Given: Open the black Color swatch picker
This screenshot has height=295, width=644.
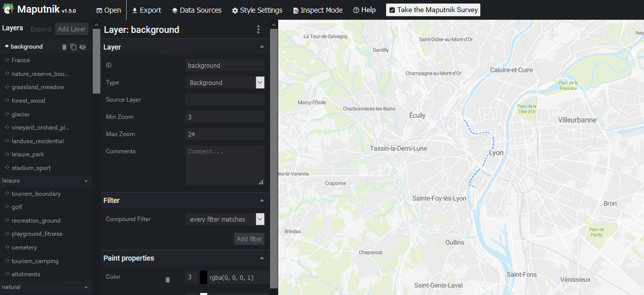Looking at the screenshot, I should pos(204,277).
